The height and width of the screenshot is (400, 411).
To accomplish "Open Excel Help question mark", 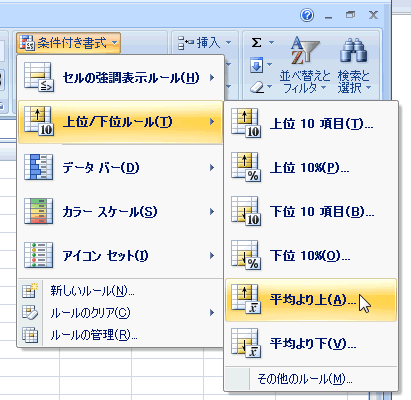I will (x=307, y=15).
